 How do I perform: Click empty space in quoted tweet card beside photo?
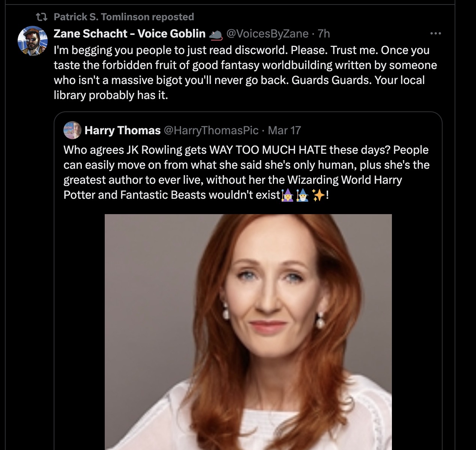(x=417, y=330)
